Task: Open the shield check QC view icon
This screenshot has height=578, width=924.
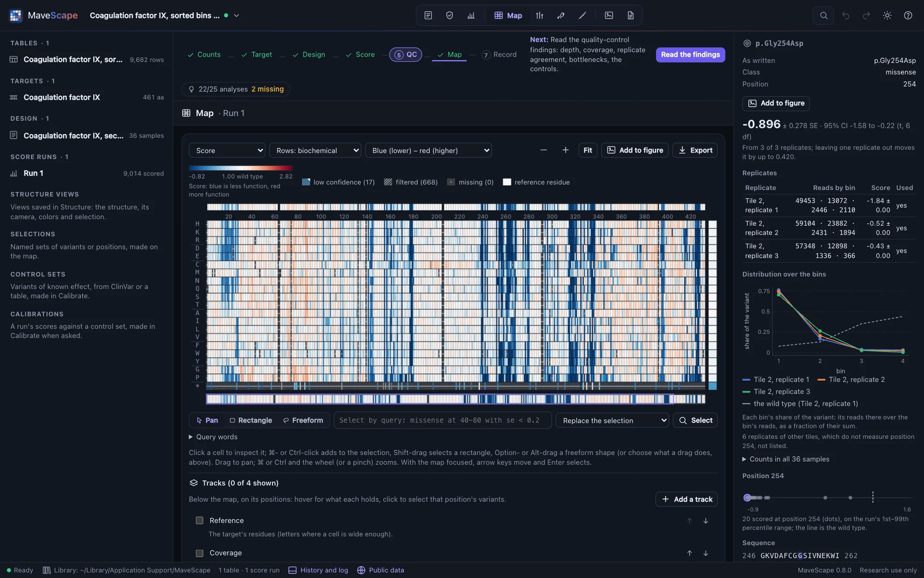Action: point(450,15)
